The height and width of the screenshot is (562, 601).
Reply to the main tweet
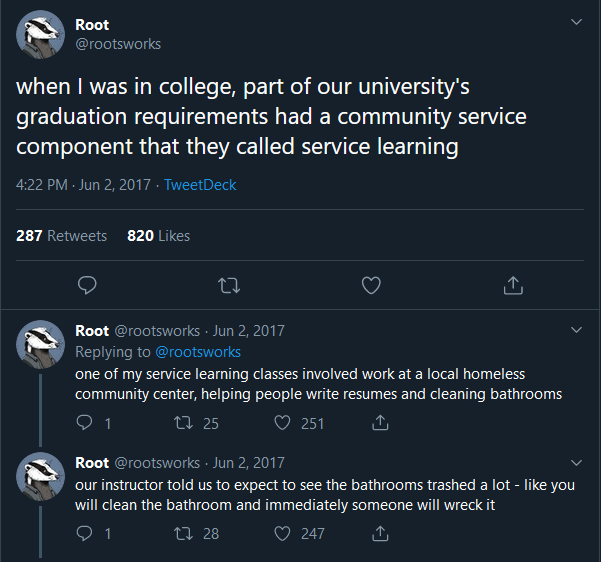pyautogui.click(x=87, y=286)
